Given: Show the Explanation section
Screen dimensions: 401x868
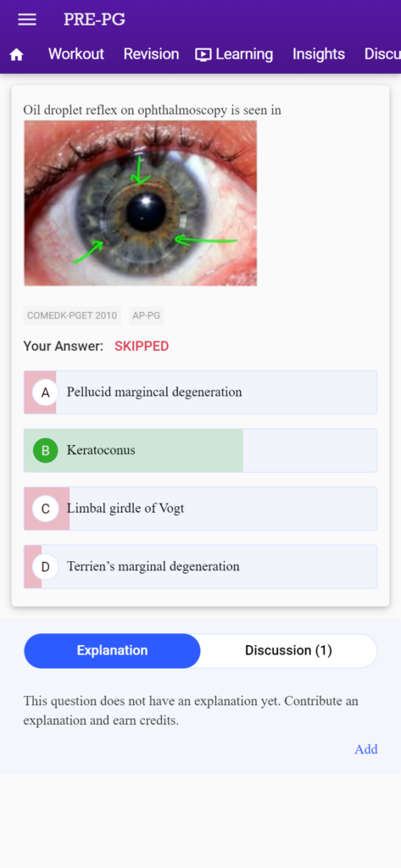Looking at the screenshot, I should 112,650.
